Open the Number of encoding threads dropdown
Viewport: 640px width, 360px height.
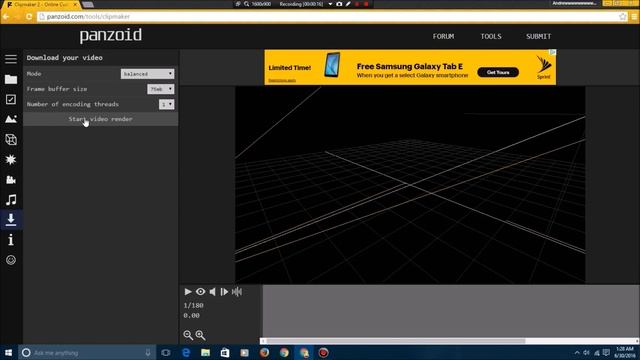coord(167,104)
